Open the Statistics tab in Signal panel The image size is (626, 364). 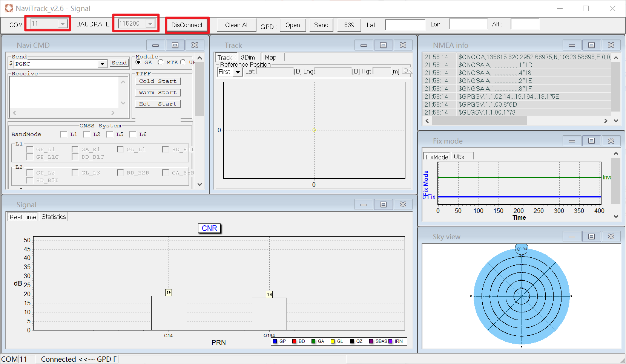point(54,217)
